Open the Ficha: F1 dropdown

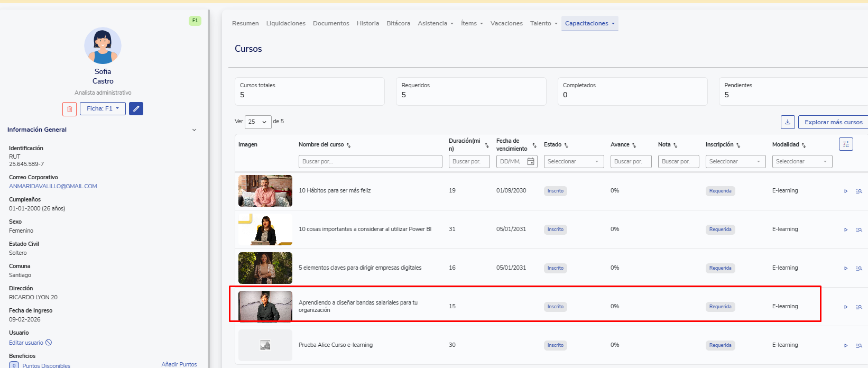[x=103, y=109]
